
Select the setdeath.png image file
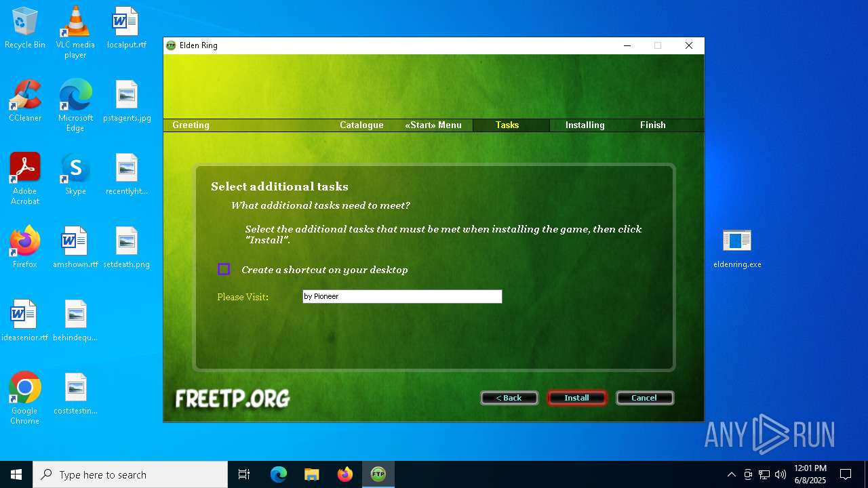127,247
